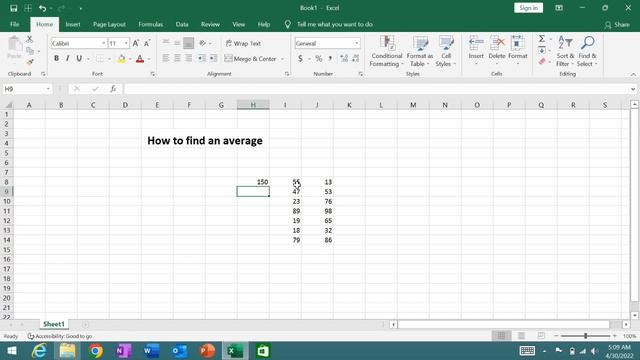640x360 pixels.
Task: Click Decrease Decimal icon
Action: (356, 59)
